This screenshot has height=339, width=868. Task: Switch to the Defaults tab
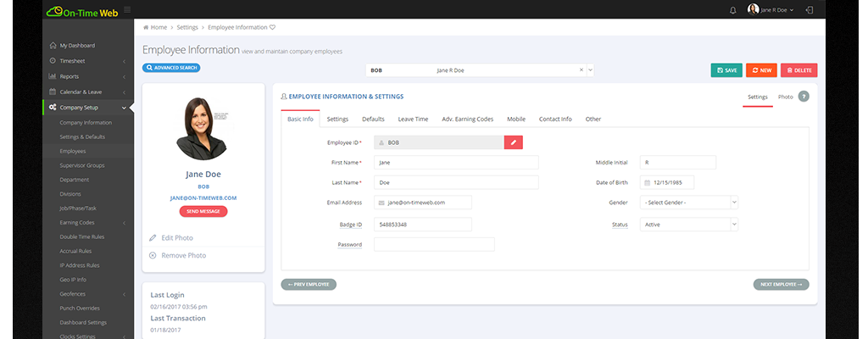(x=373, y=119)
